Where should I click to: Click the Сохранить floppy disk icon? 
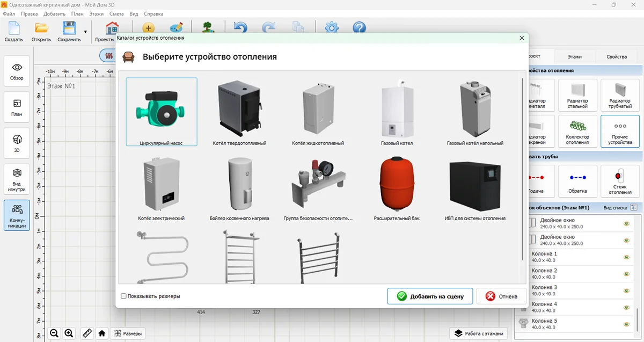coord(69,31)
